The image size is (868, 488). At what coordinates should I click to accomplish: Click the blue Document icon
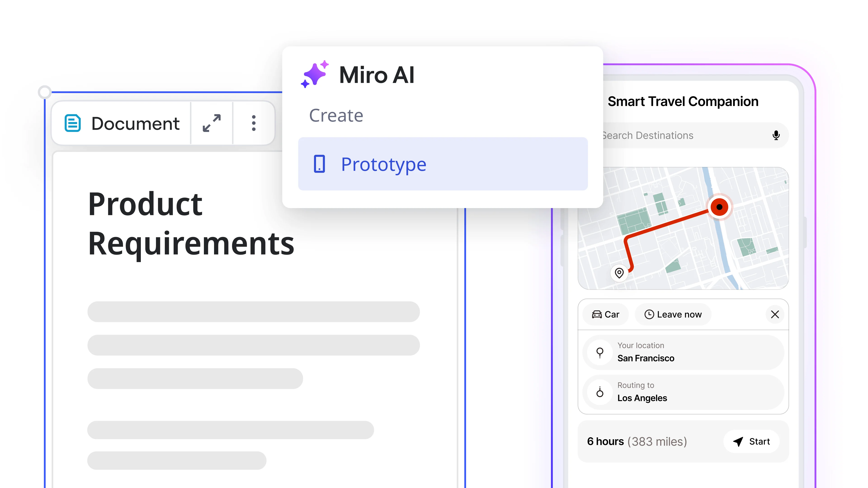[72, 123]
